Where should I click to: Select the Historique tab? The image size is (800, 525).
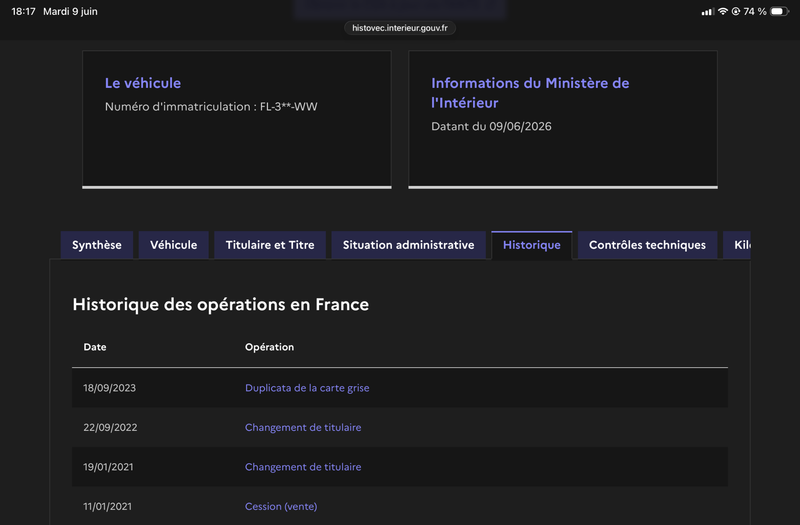[532, 245]
